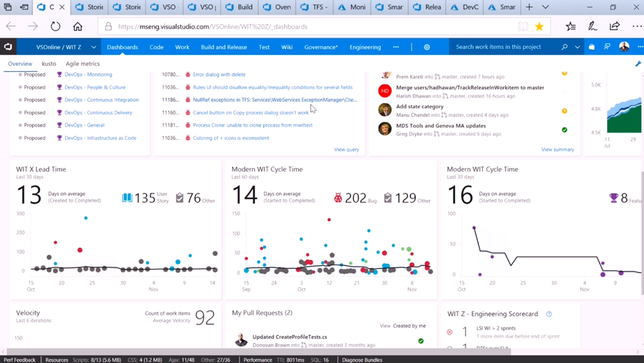Click the Visual Studio Team Services logo
Image resolution: width=644 pixels, height=363 pixels.
coord(8,47)
